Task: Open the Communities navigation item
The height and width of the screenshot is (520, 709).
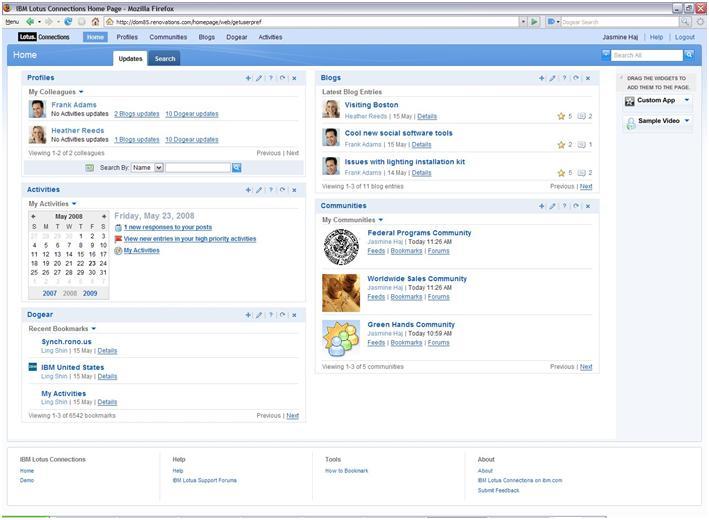Action: [168, 37]
